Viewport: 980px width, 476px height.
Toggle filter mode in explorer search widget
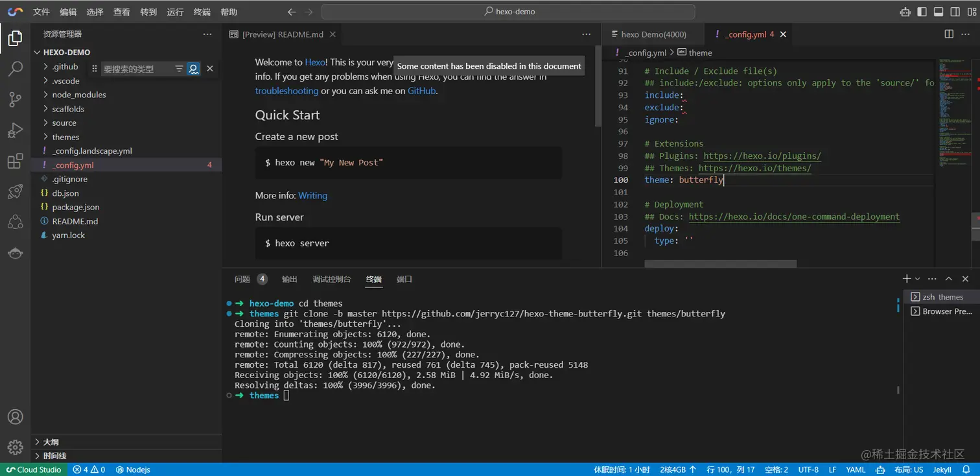(179, 69)
